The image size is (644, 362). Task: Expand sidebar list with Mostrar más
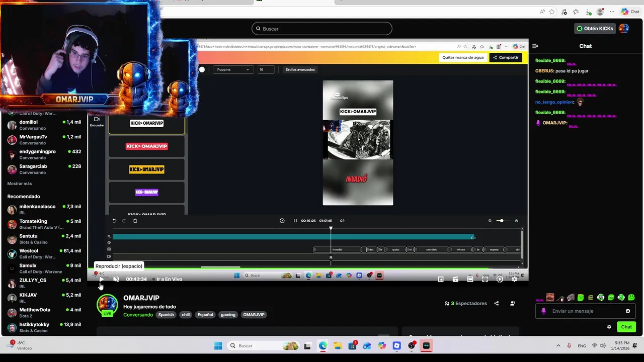[20, 184]
